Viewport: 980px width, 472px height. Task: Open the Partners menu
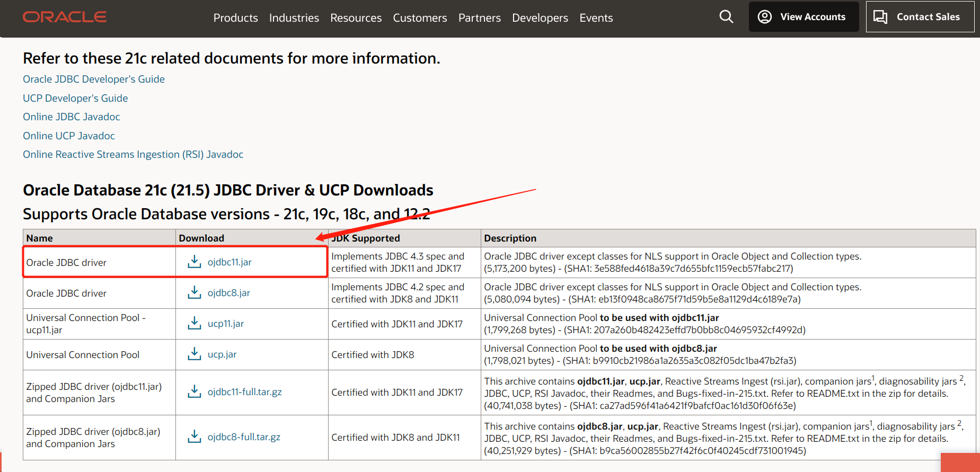coord(480,18)
